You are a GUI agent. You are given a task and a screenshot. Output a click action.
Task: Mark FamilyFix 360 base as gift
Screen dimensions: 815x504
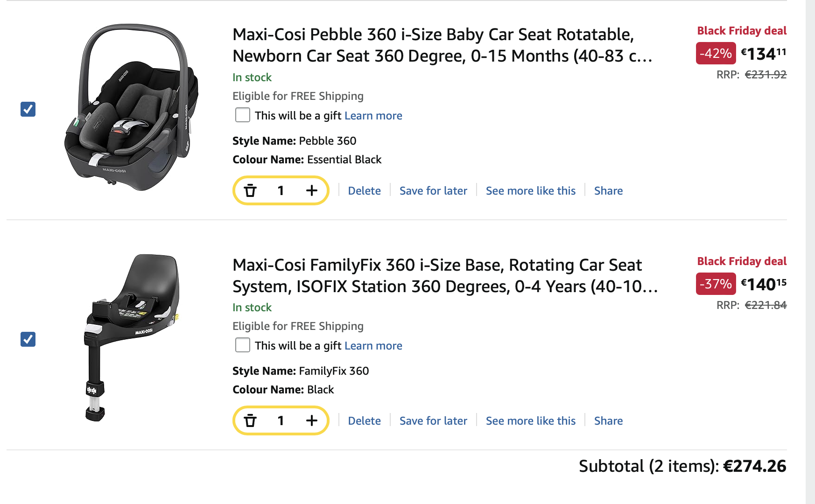[x=243, y=345]
